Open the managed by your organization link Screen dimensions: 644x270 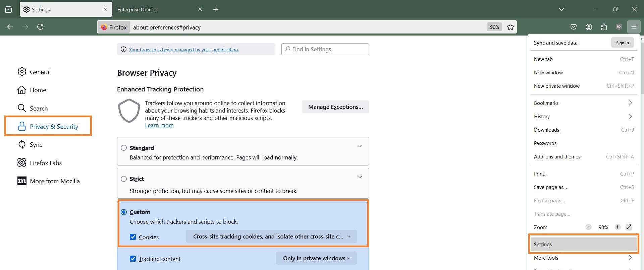[x=184, y=50]
